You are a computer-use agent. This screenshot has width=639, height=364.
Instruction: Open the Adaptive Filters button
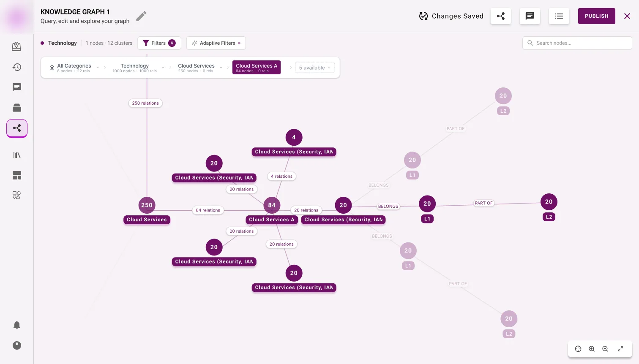coord(216,43)
